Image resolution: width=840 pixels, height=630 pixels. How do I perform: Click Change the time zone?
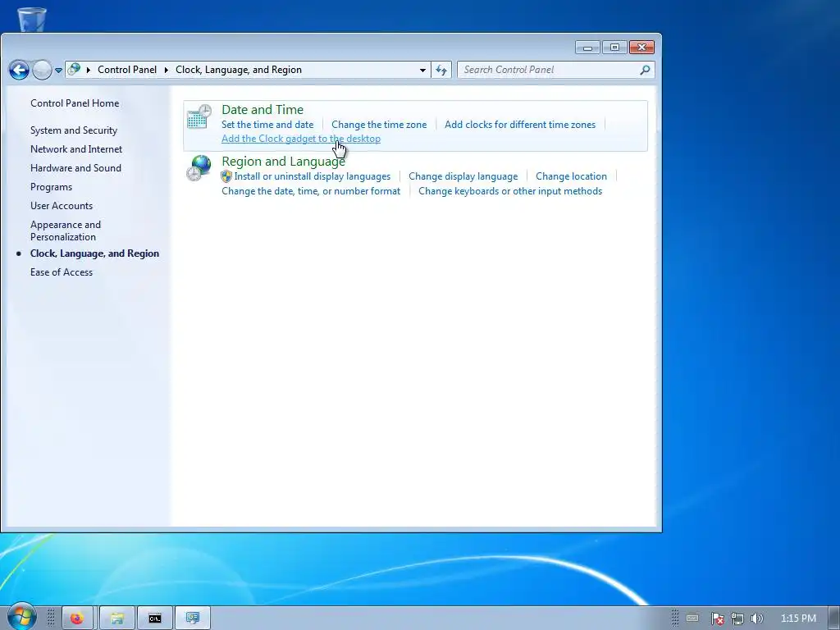pyautogui.click(x=379, y=125)
